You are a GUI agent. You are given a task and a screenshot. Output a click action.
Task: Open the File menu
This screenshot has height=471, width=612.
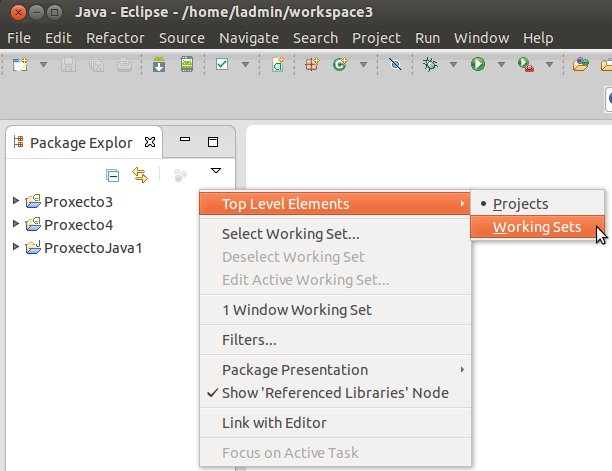coord(19,38)
